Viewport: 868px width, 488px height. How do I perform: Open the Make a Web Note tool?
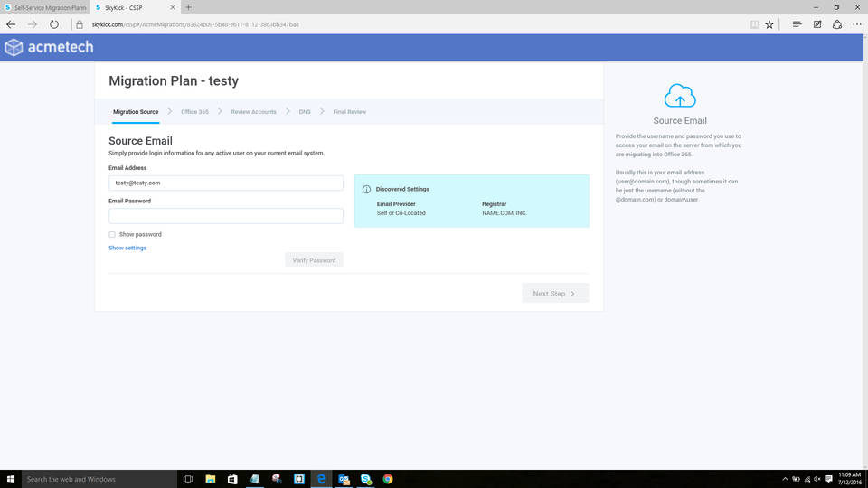pyautogui.click(x=817, y=24)
